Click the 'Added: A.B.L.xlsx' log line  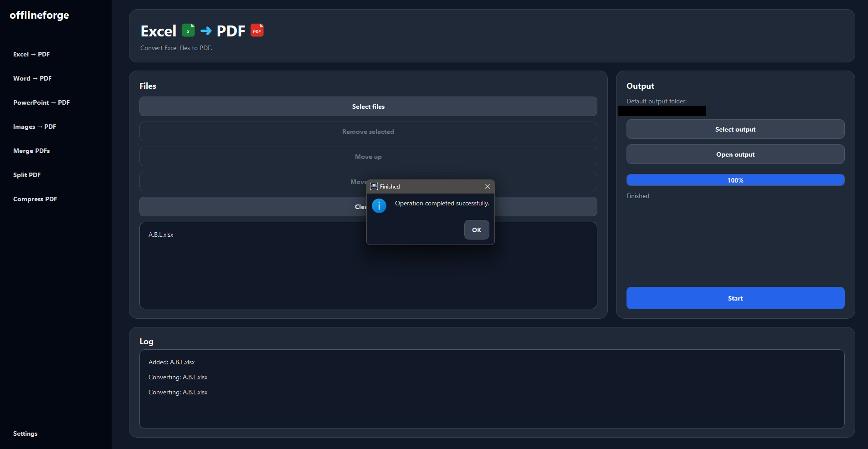(171, 362)
